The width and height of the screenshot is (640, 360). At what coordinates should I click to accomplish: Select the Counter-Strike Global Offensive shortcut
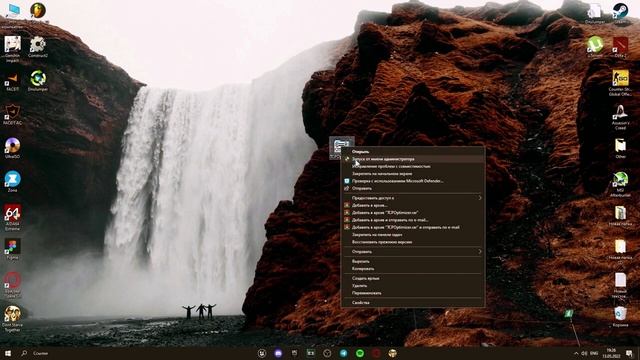(x=620, y=83)
